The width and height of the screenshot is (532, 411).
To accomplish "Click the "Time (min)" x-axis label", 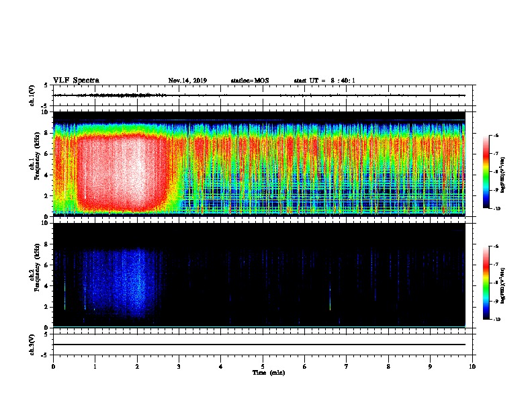I will (269, 373).
